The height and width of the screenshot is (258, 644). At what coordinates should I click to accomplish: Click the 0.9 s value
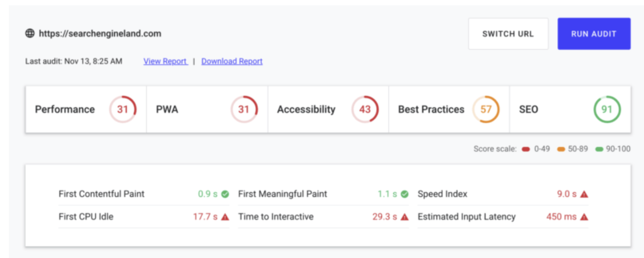208,194
